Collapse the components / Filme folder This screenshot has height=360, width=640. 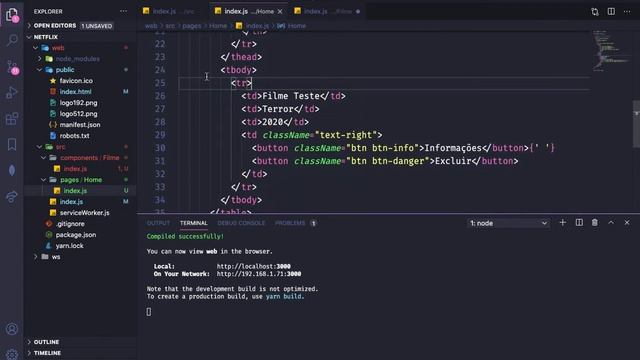tap(80, 158)
